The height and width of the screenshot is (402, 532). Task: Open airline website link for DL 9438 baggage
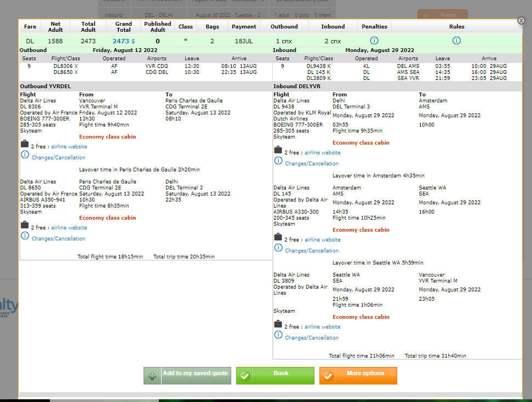(x=322, y=153)
